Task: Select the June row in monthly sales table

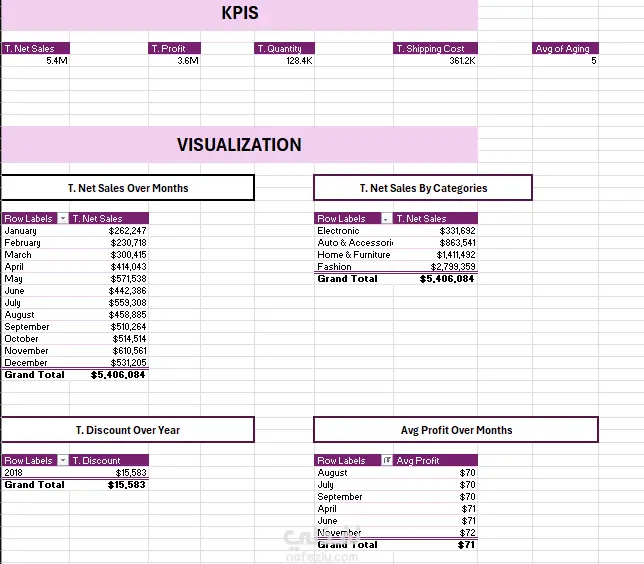Action: (36, 290)
